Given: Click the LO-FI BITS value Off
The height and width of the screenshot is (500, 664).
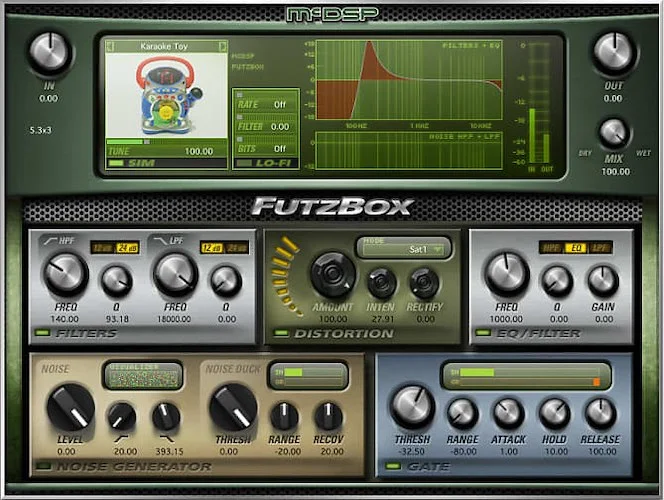Looking at the screenshot, I should 280,149.
